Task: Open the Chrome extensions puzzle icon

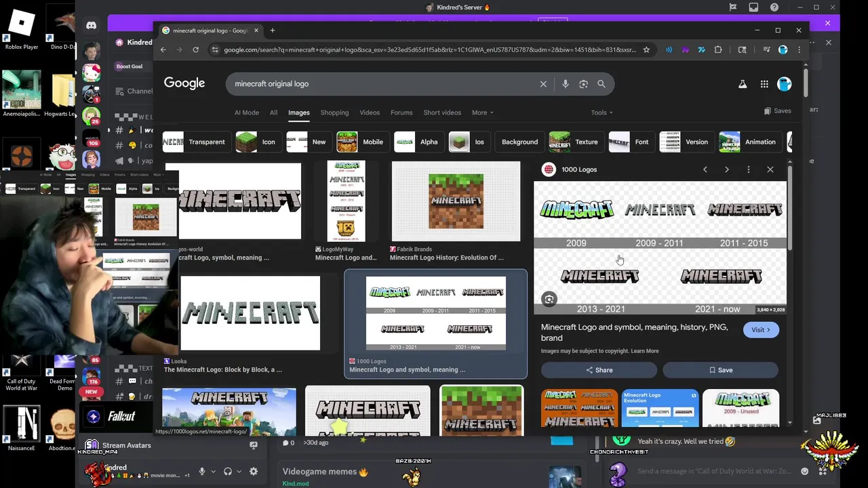Action: click(x=718, y=49)
